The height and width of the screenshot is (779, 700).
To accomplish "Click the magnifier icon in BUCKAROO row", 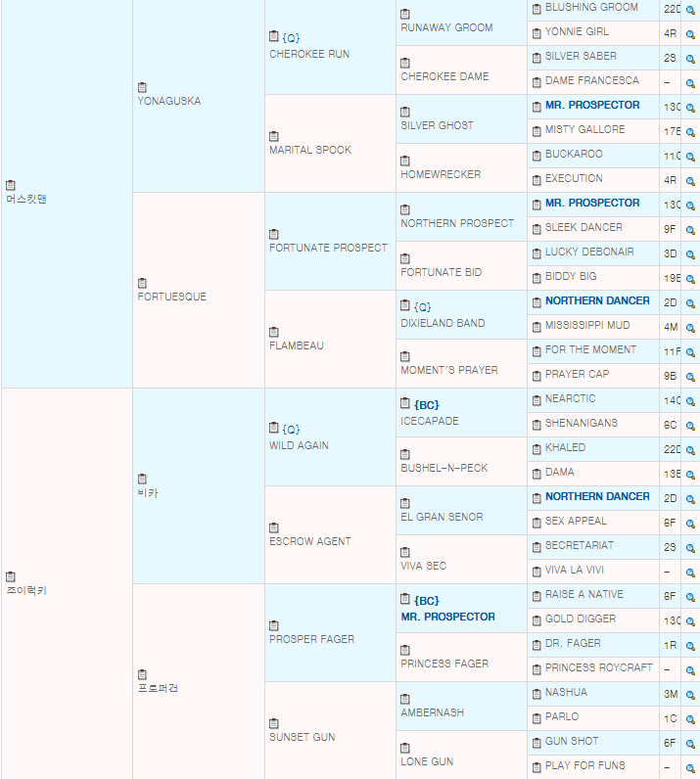I will 690,156.
